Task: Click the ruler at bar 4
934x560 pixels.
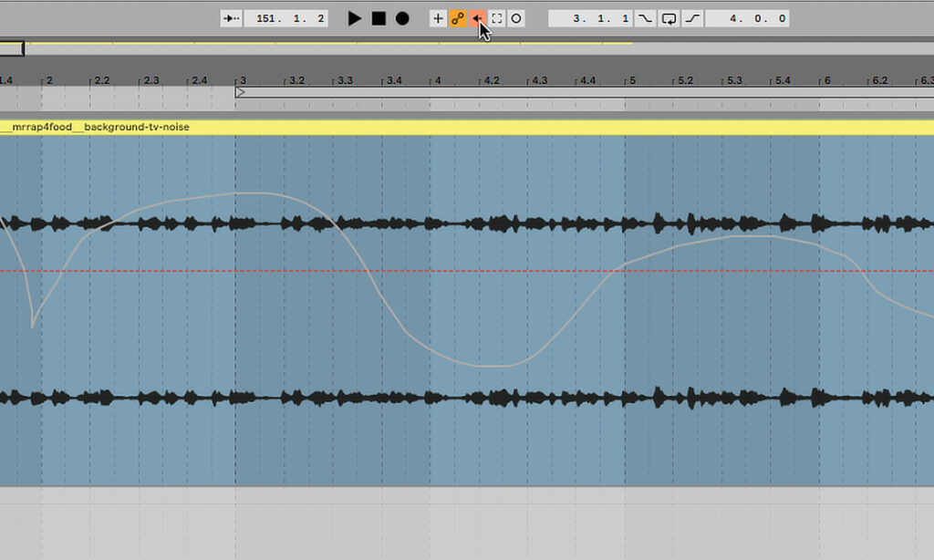Action: click(438, 80)
